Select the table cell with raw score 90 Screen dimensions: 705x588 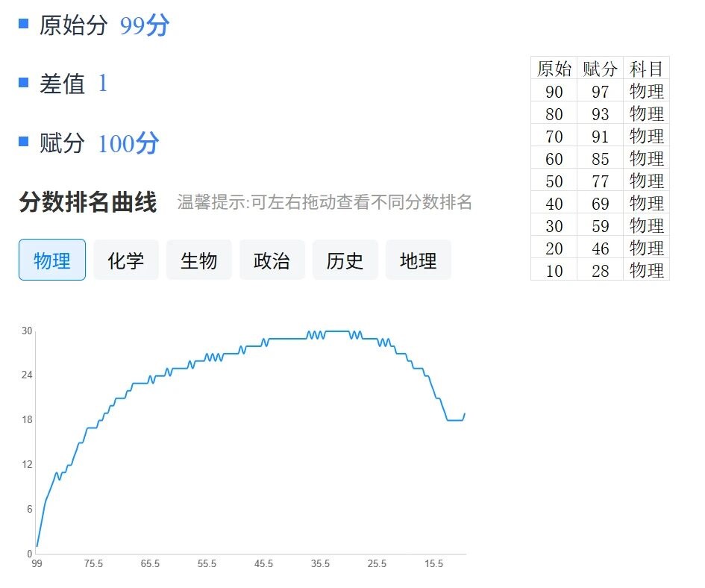[x=554, y=92]
